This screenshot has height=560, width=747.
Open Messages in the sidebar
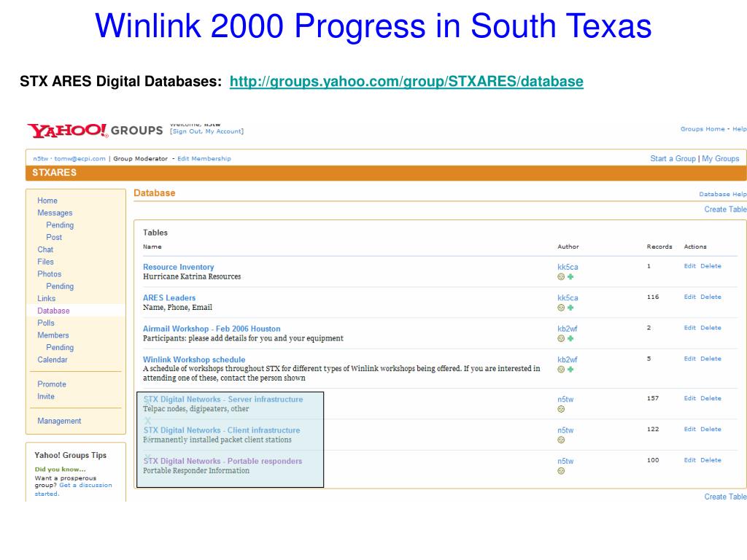[55, 213]
